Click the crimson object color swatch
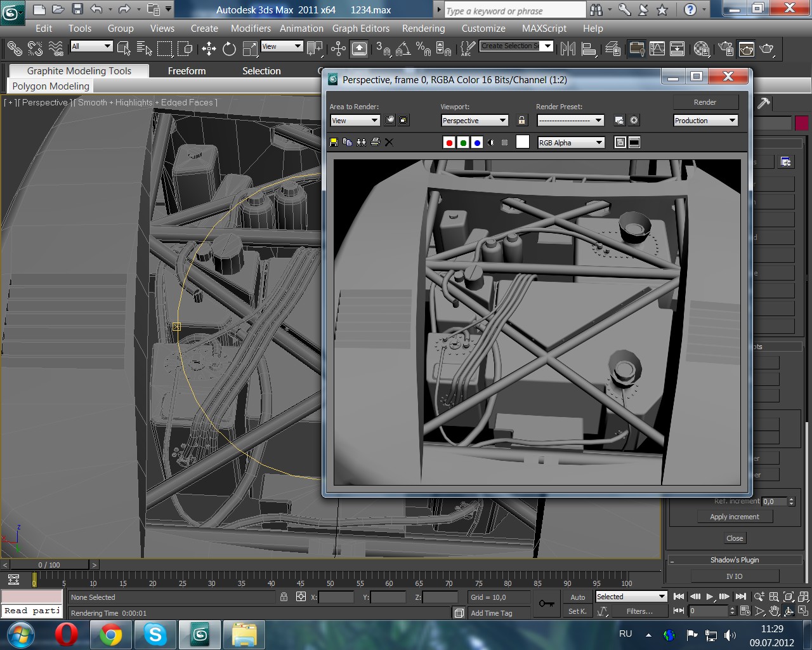Viewport: 812px width, 650px height. point(801,123)
